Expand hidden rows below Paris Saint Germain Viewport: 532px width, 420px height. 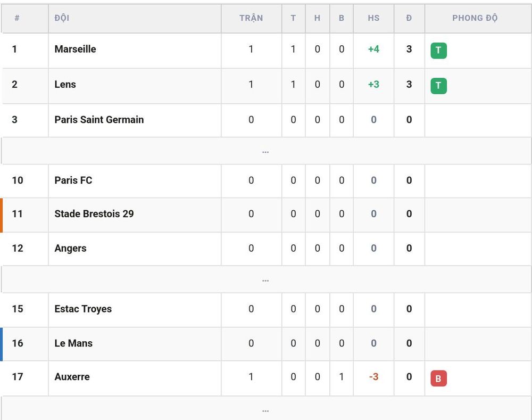(x=265, y=151)
